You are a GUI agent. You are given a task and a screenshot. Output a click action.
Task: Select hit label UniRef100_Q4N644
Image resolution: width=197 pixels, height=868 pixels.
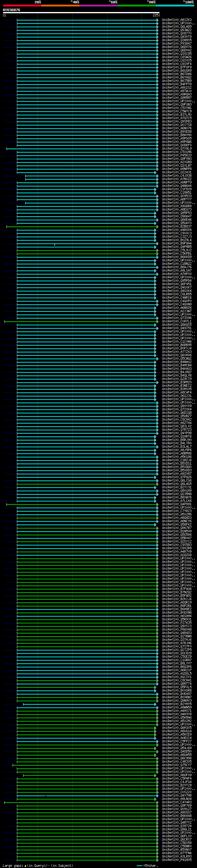(x=177, y=186)
